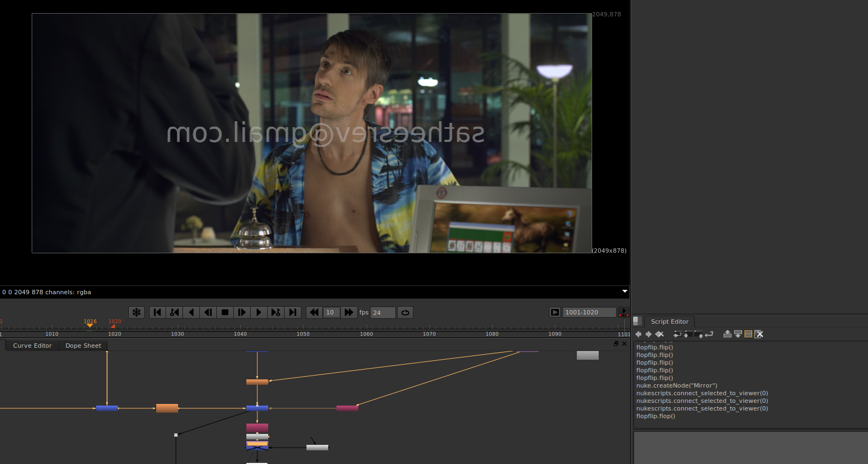Switch to the Curve Editor tab
868x464 pixels.
click(x=32, y=346)
